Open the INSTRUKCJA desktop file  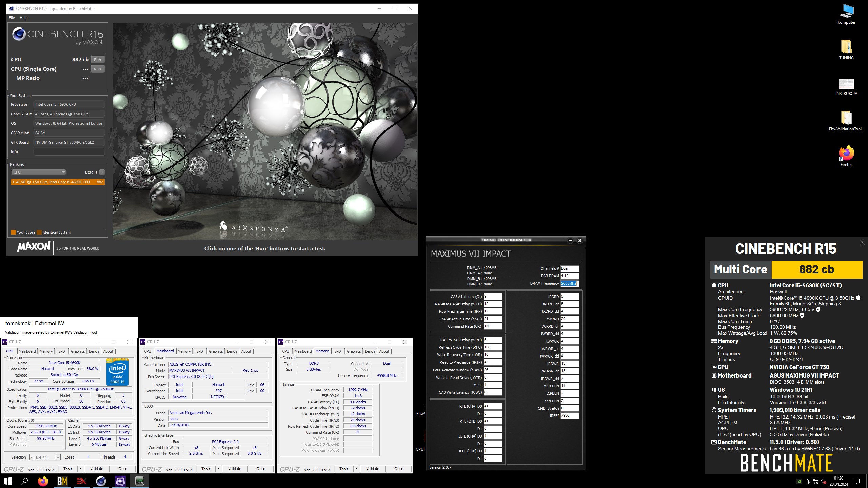(x=846, y=87)
